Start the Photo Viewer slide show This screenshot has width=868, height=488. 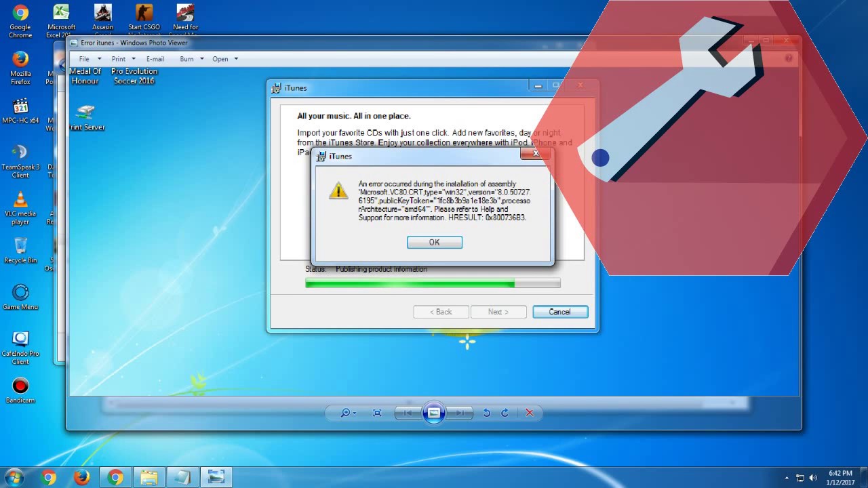pyautogui.click(x=433, y=413)
